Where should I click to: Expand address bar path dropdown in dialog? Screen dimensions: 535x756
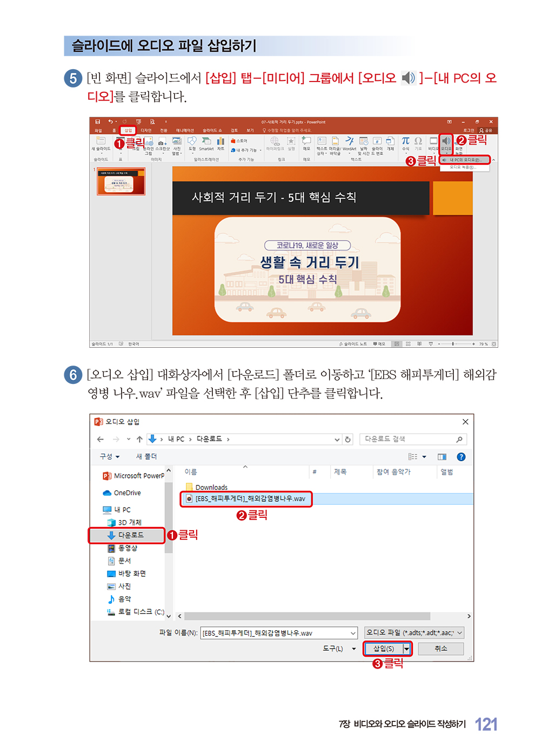pyautogui.click(x=337, y=440)
